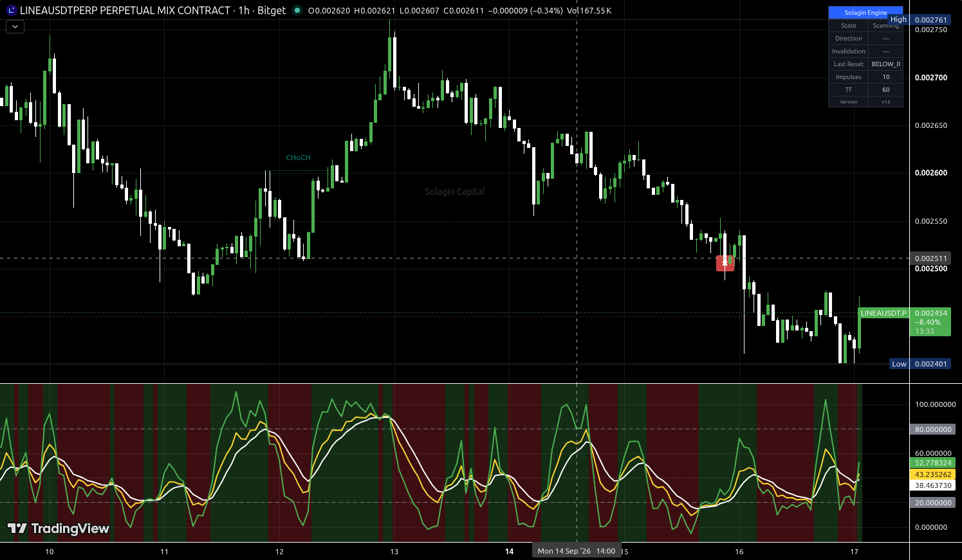Click the Direction row label
The height and width of the screenshot is (560, 962).
pyautogui.click(x=848, y=39)
